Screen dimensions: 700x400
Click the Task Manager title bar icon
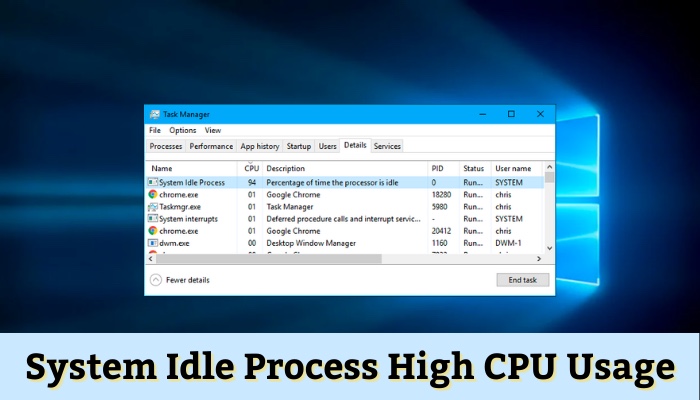coord(154,114)
